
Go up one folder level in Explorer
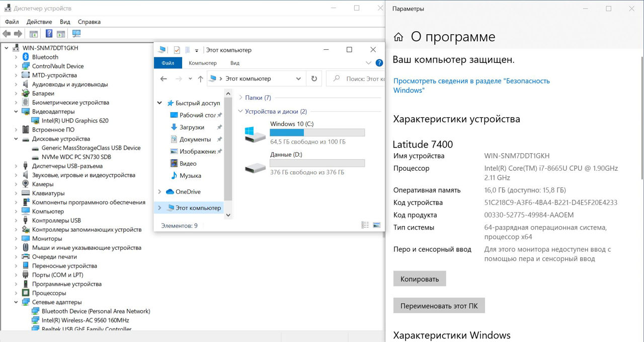point(201,79)
